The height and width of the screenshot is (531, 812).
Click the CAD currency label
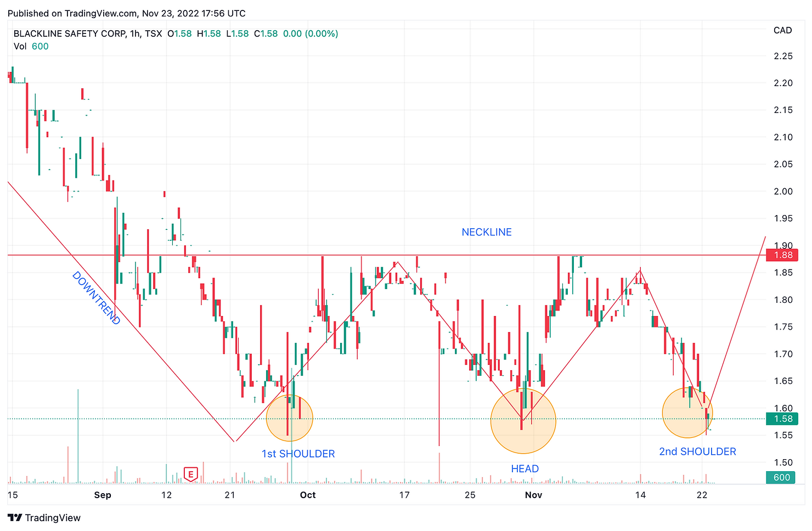tap(782, 30)
